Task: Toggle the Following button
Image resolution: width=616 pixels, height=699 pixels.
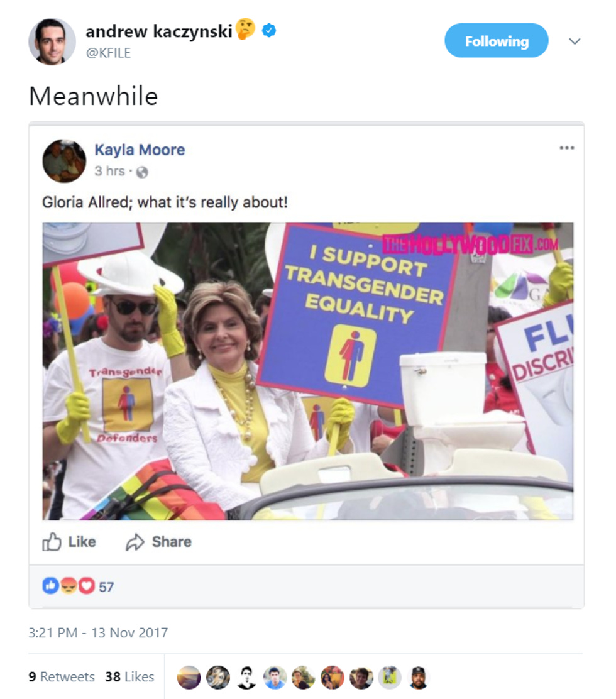Action: click(496, 41)
